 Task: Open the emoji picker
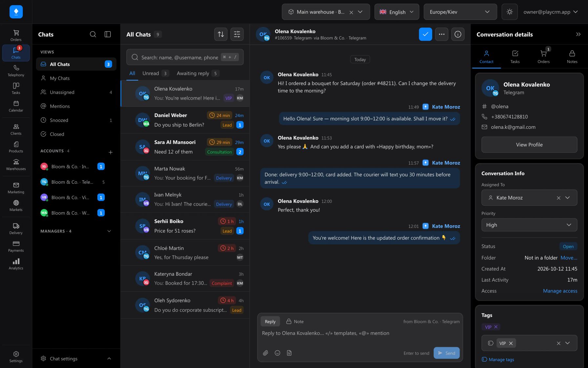(x=277, y=353)
